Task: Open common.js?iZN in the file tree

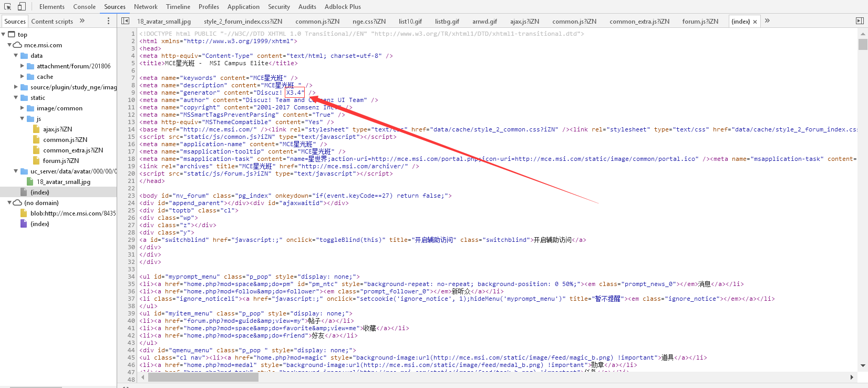Action: click(x=65, y=140)
